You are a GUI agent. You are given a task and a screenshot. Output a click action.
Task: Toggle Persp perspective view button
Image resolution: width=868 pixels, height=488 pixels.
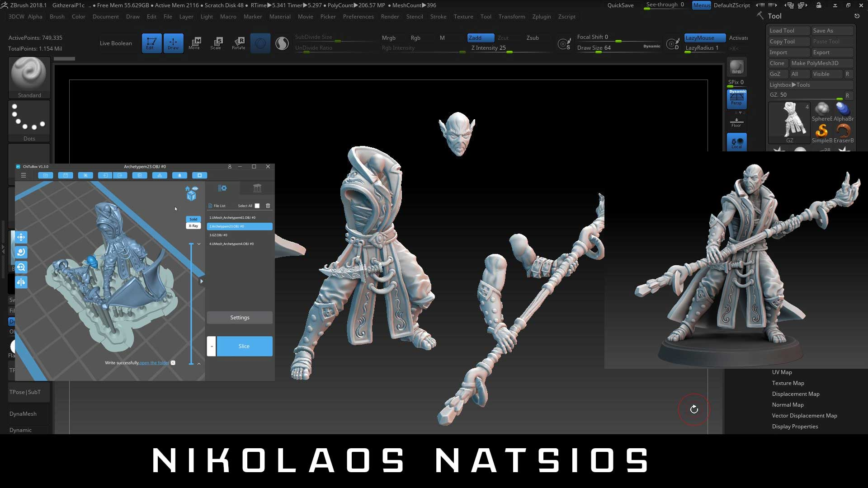click(736, 99)
